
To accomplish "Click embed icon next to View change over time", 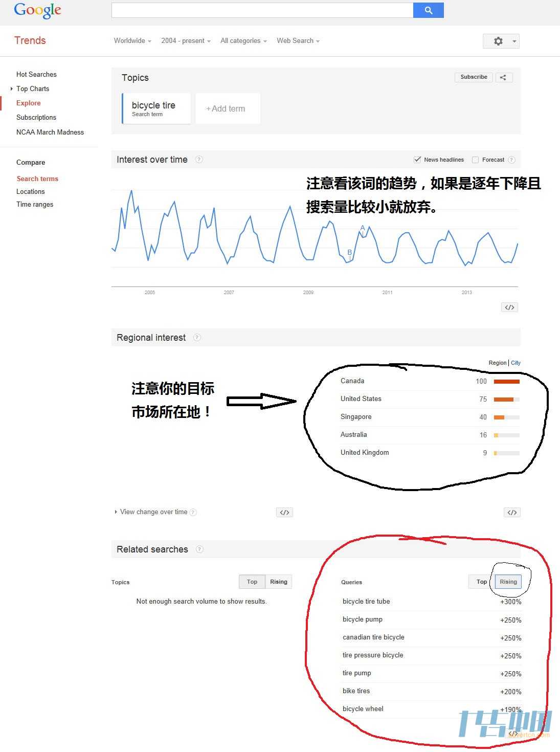I will pos(284,513).
